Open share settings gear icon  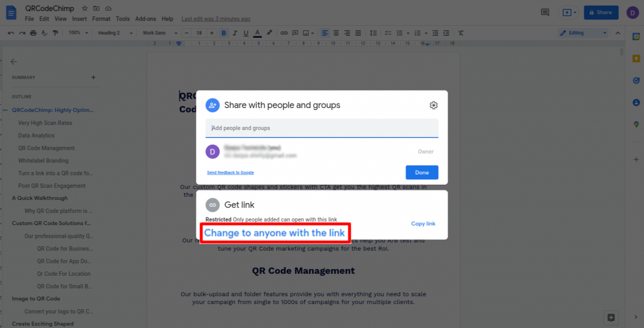tap(433, 106)
